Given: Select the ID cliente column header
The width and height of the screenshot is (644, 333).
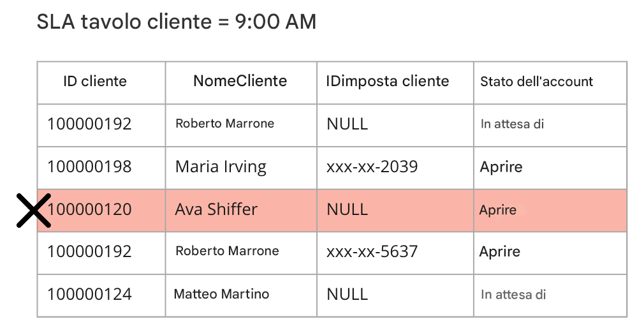Looking at the screenshot, I should 101,83.
